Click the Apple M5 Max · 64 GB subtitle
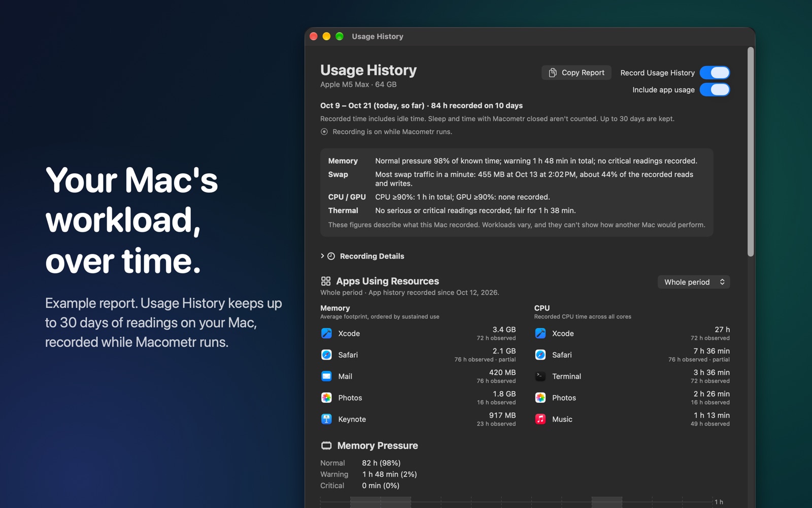Screen dimensions: 812x508 click(x=358, y=84)
